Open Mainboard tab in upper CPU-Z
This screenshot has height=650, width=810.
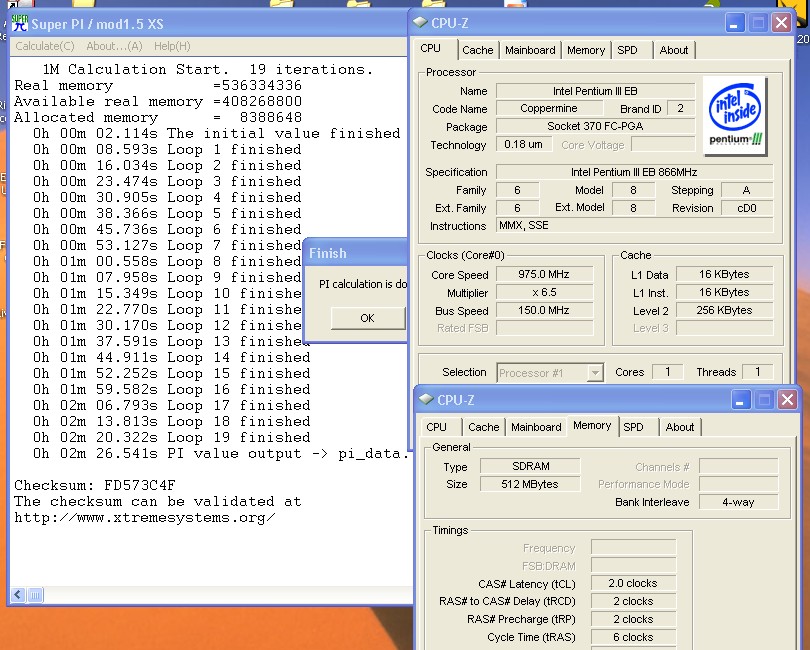click(x=530, y=50)
